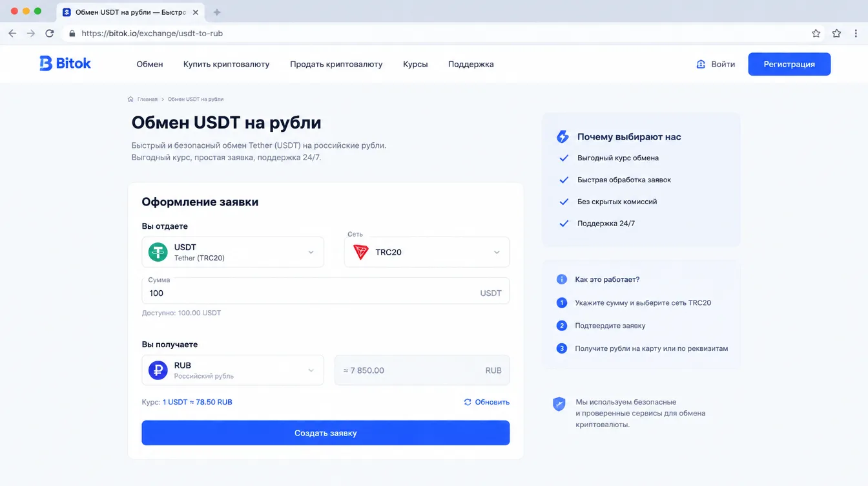Open the Поддержка page
Image resolution: width=868 pixels, height=486 pixels.
tap(471, 64)
